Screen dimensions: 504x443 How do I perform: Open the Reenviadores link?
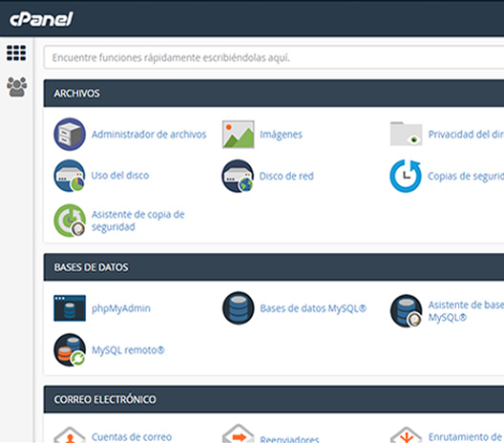tap(289, 439)
